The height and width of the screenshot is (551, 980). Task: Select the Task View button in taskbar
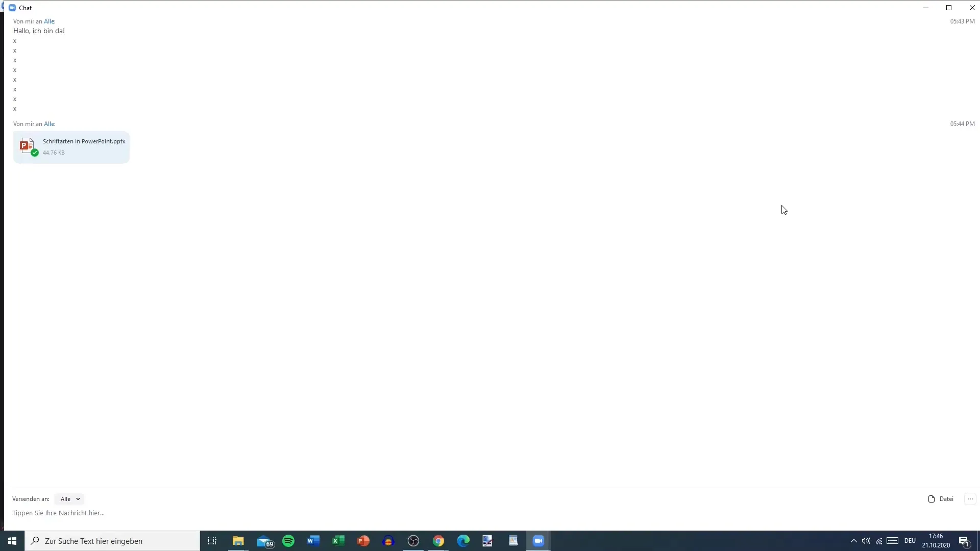tap(212, 541)
